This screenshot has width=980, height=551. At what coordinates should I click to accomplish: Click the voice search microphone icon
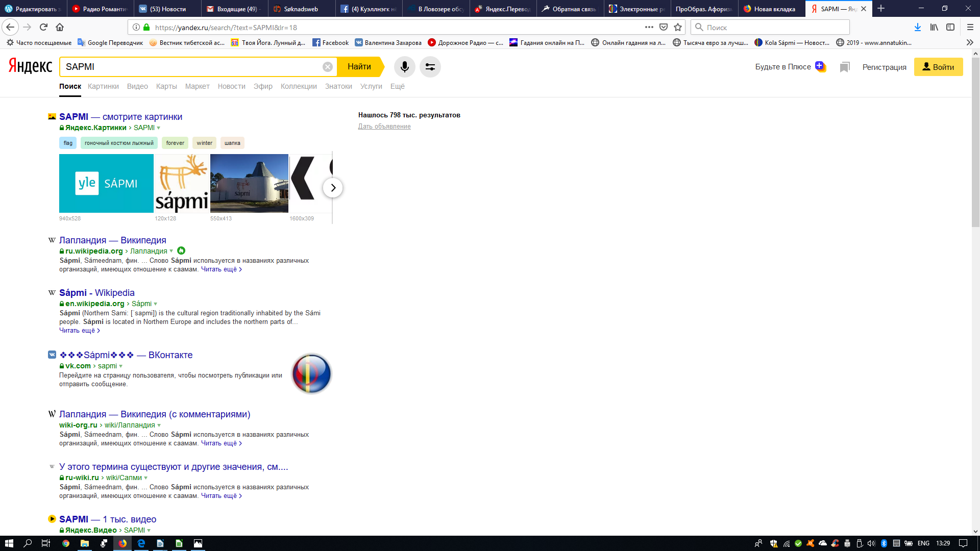(404, 67)
